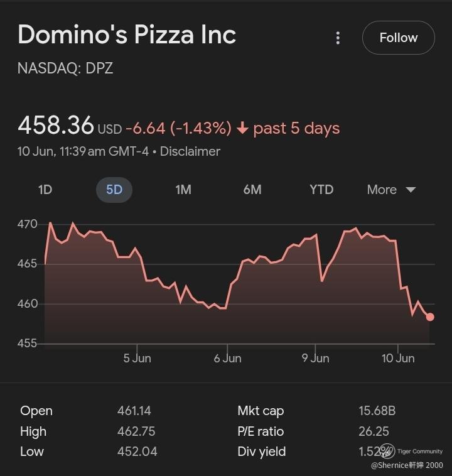Click the 10 Jun axis marker
This screenshot has width=452, height=476.
(x=398, y=358)
